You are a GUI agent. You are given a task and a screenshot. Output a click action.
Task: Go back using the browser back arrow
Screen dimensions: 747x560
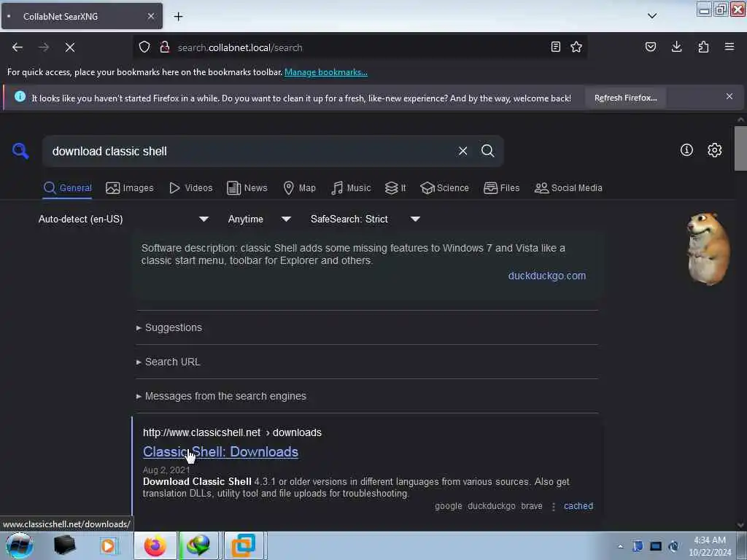(x=18, y=47)
